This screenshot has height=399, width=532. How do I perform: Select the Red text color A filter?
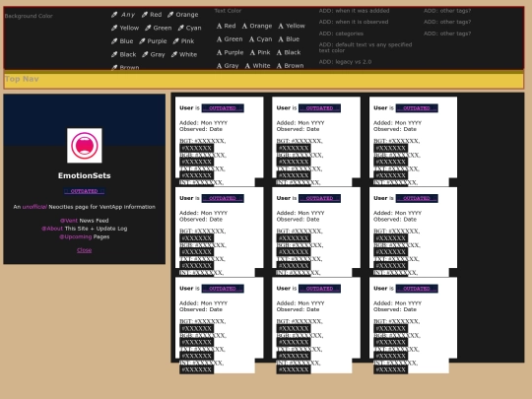click(x=226, y=26)
